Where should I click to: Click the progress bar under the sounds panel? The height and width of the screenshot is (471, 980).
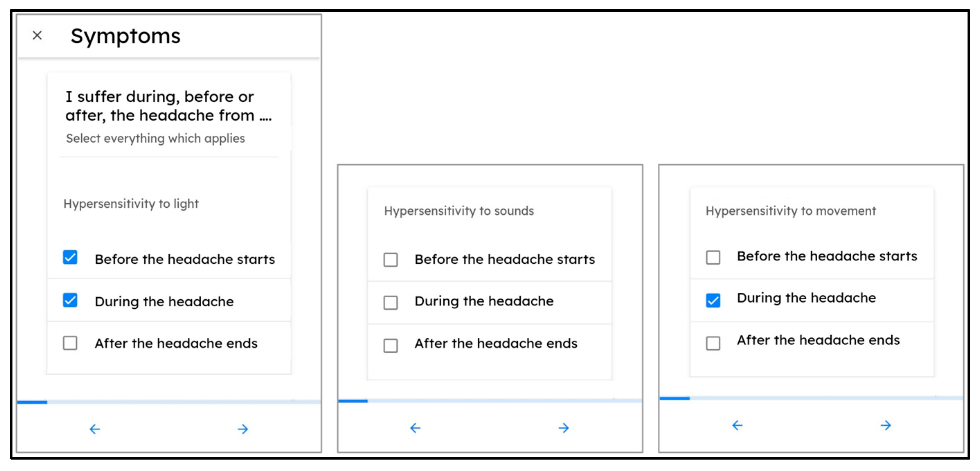point(490,401)
